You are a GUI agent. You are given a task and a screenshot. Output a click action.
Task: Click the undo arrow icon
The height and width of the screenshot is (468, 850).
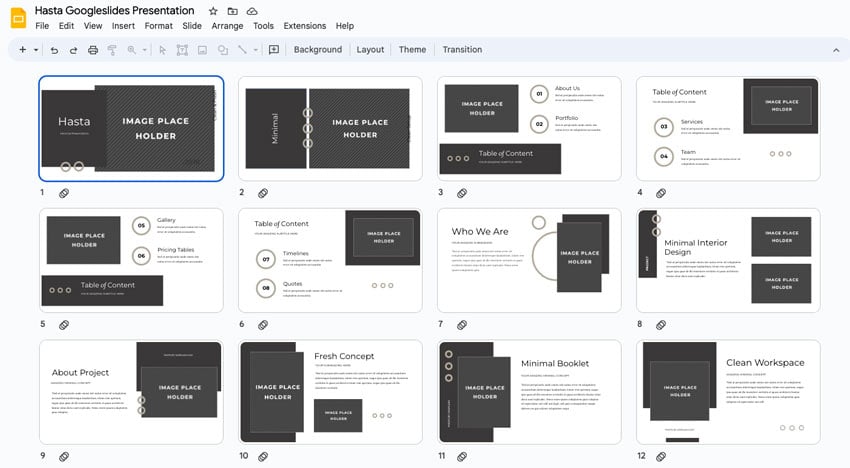click(54, 50)
